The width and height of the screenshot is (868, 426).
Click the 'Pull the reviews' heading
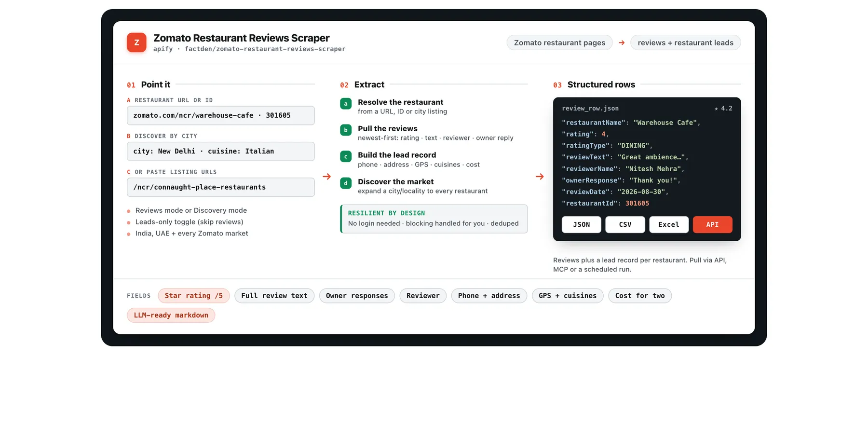tap(388, 129)
